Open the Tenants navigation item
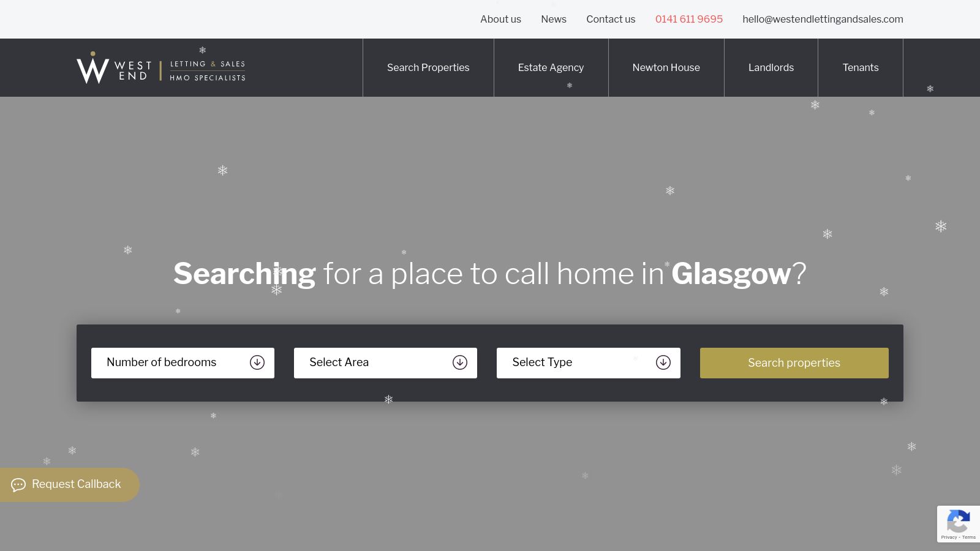This screenshot has height=551, width=980. (x=860, y=67)
